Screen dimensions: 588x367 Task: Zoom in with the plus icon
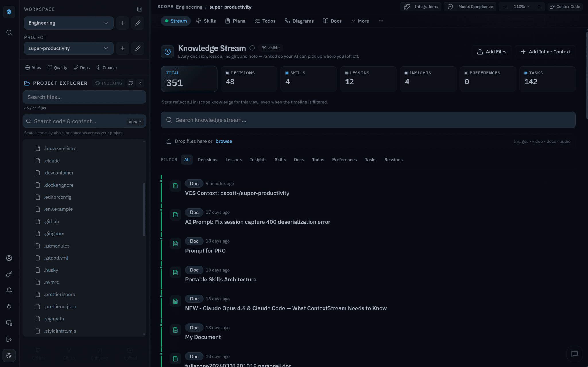pos(539,7)
